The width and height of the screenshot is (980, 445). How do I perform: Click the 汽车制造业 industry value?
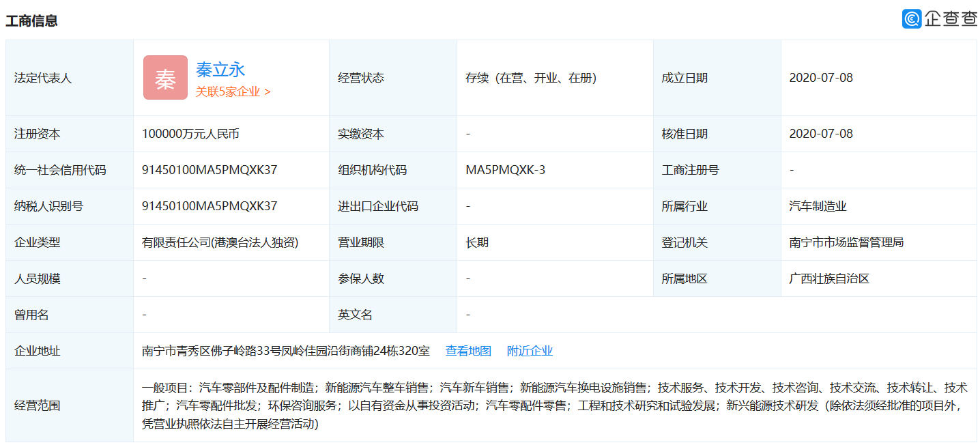pyautogui.click(x=818, y=206)
